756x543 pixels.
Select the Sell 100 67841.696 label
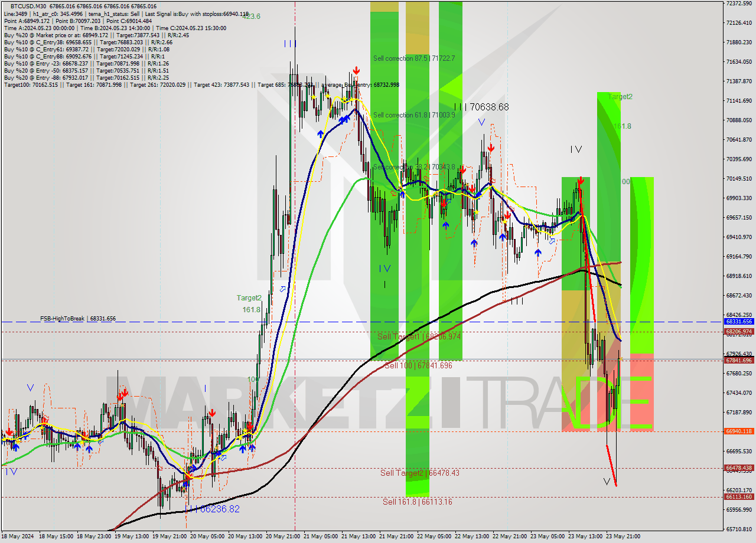tap(418, 366)
